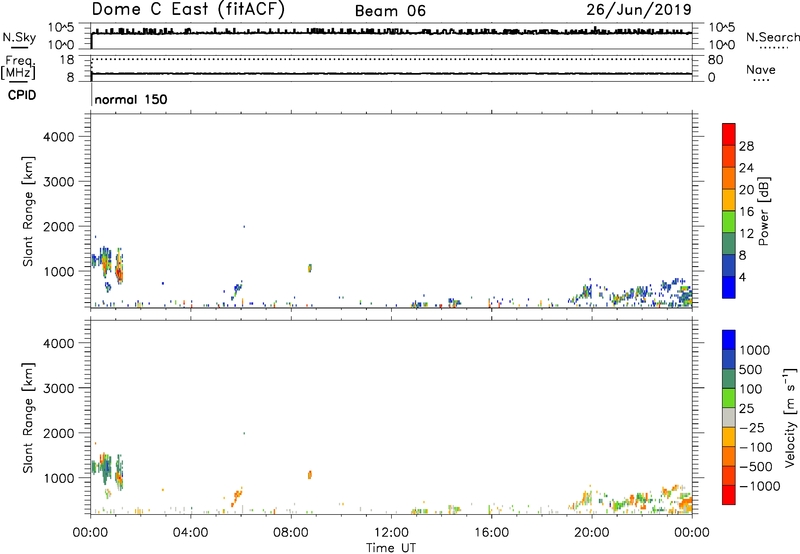The width and height of the screenshot is (800, 554).
Task: Click the solid frequency line in frequency panel
Action: [x=391, y=74]
